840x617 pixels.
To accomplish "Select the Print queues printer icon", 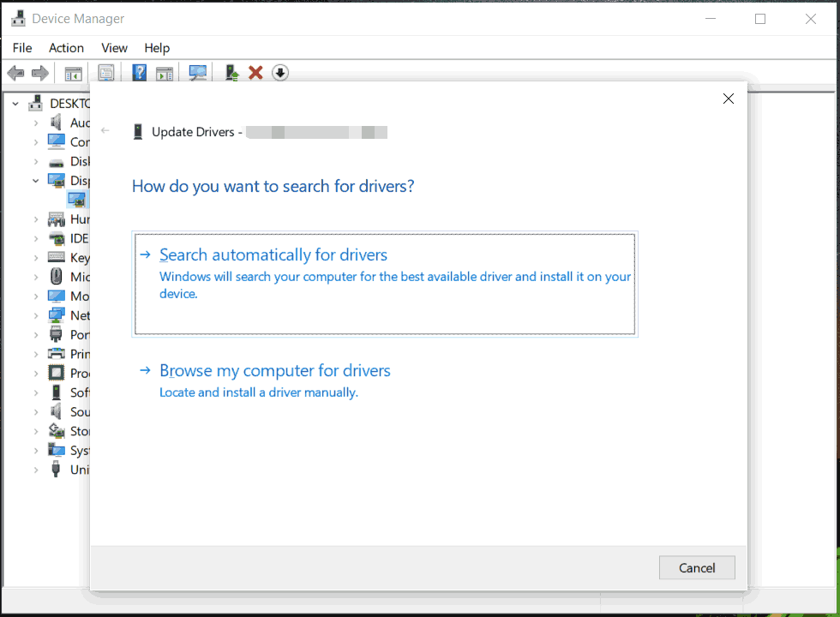I will (x=57, y=353).
